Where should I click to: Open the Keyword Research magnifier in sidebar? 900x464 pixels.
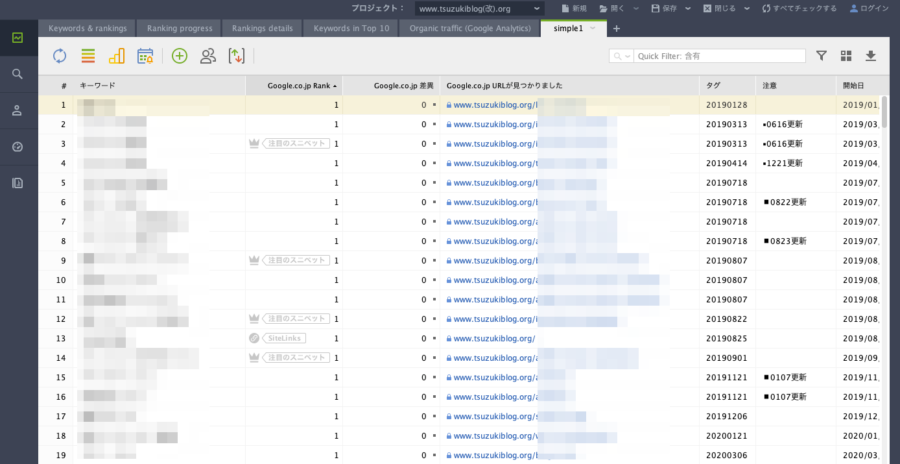[18, 74]
